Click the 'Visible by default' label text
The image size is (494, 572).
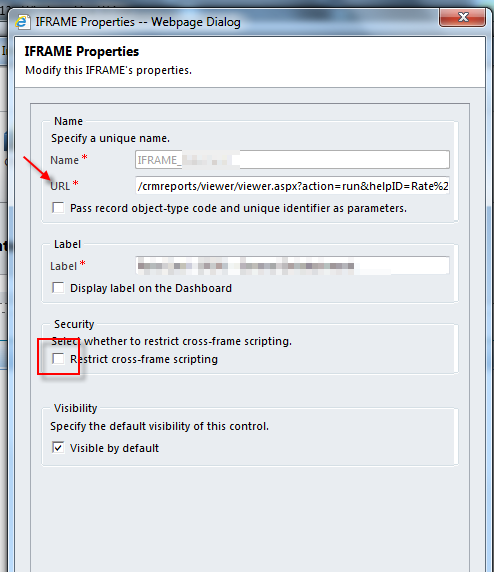(114, 448)
